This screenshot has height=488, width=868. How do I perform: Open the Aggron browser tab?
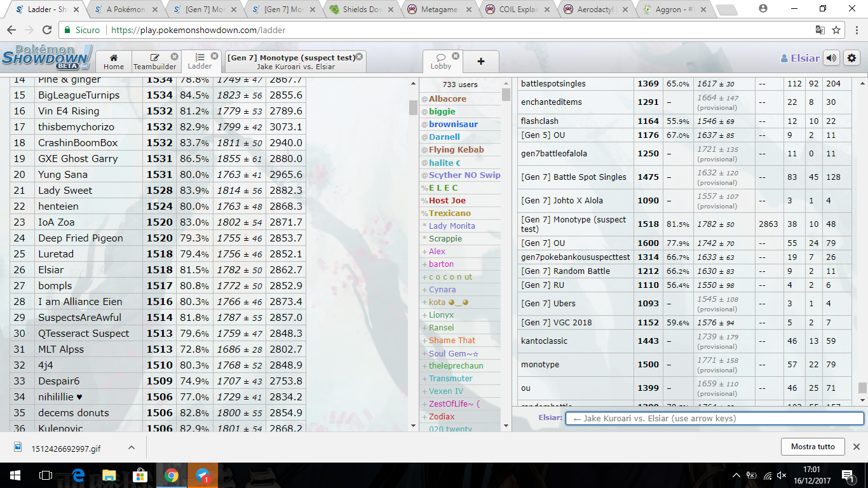coord(666,10)
